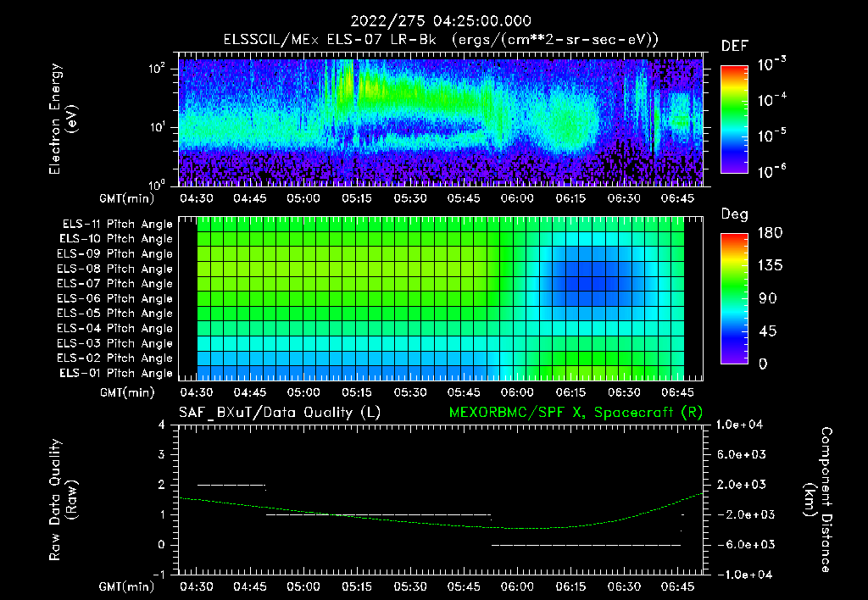Select the ELS-07 Pitch Angle row label

115,283
